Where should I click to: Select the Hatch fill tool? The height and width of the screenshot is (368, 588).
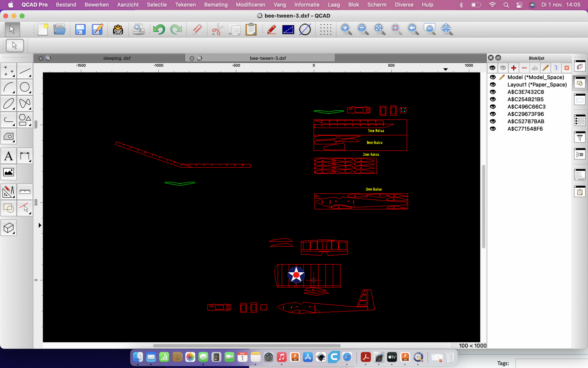9,136
